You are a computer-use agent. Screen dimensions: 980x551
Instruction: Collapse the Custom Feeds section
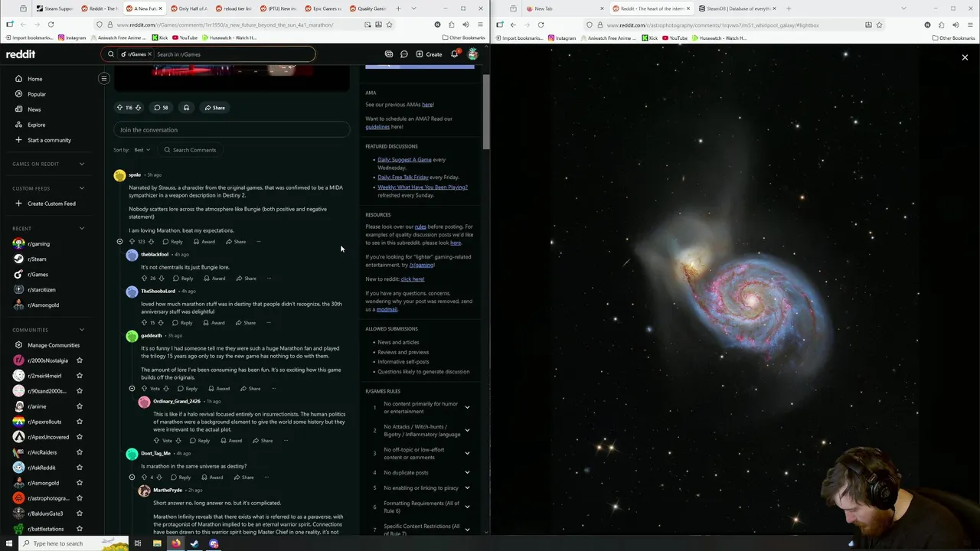click(x=82, y=188)
